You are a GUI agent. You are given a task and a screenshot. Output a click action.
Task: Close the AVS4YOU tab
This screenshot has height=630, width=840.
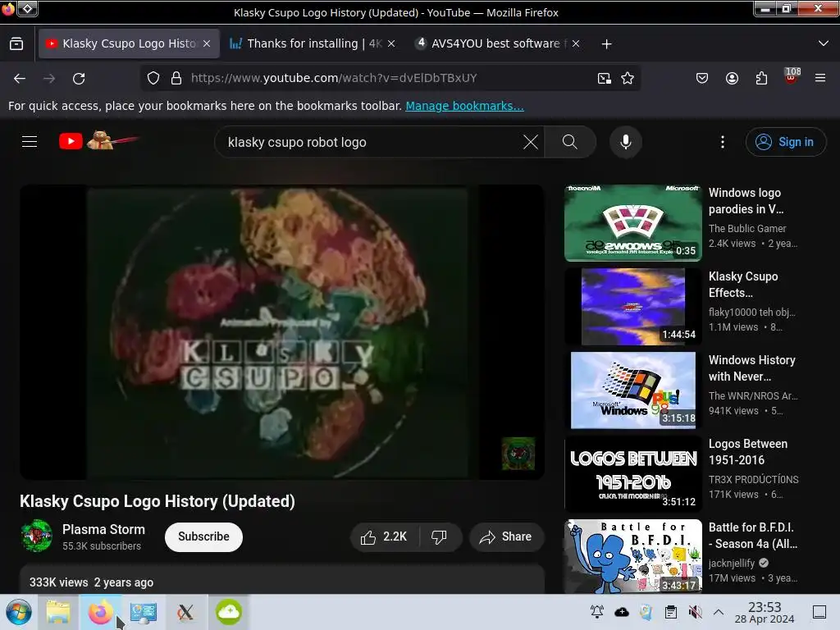[576, 43]
